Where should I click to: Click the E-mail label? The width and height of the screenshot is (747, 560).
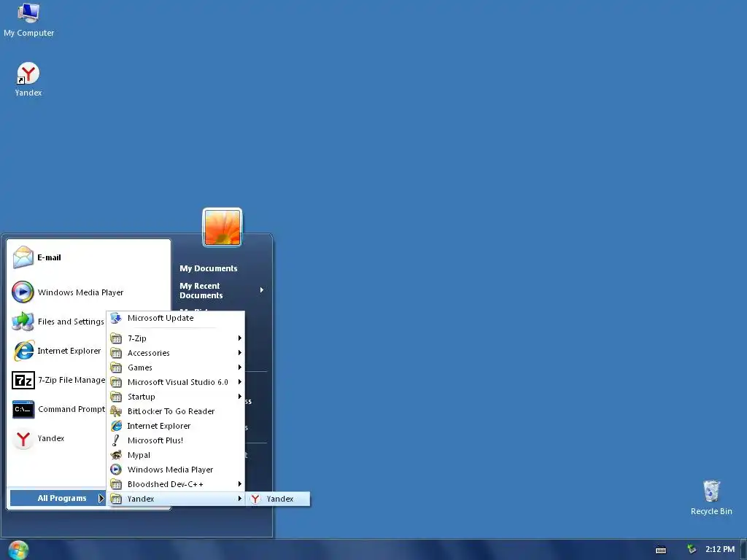point(49,257)
